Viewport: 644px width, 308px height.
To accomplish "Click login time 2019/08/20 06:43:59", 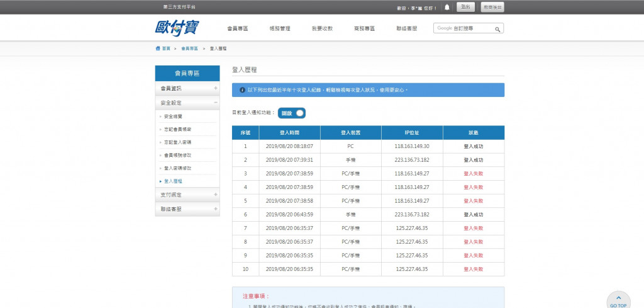I will [289, 215].
